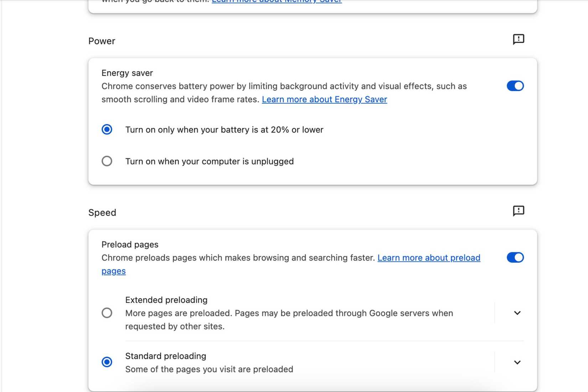Click the Extended preloading description text

tap(289, 320)
